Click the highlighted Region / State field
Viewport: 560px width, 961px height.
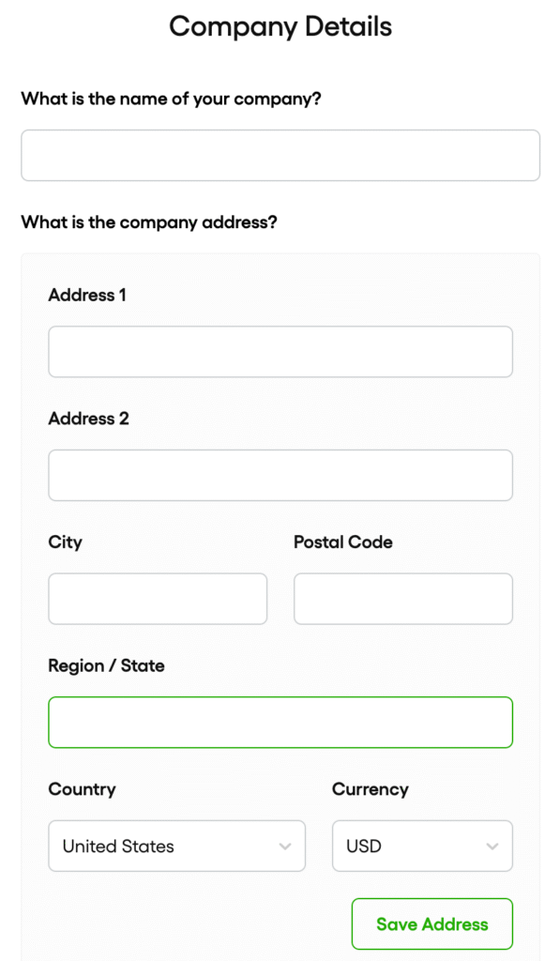tap(280, 722)
